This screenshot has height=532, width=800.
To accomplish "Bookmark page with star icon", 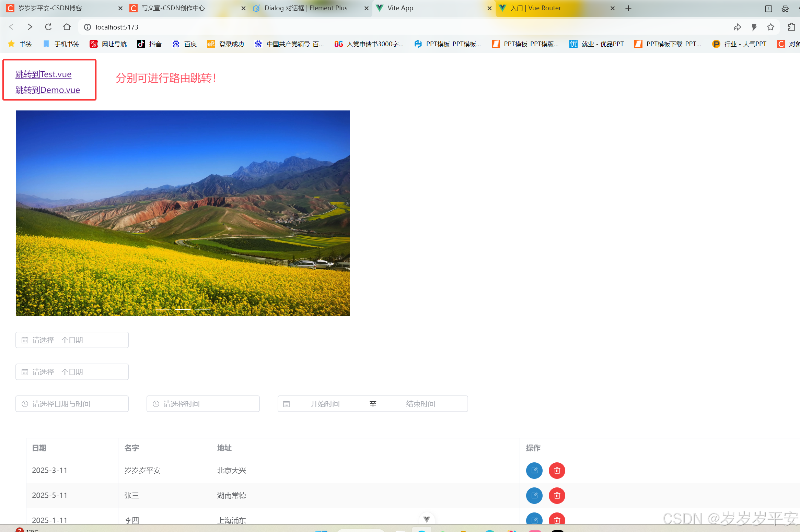I will [x=770, y=27].
